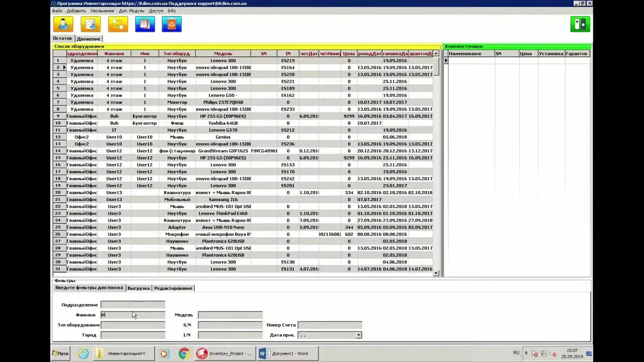Viewport: 644px width, 362px height.
Task: Click the ES219 inventory number cell
Action: coord(288,60)
